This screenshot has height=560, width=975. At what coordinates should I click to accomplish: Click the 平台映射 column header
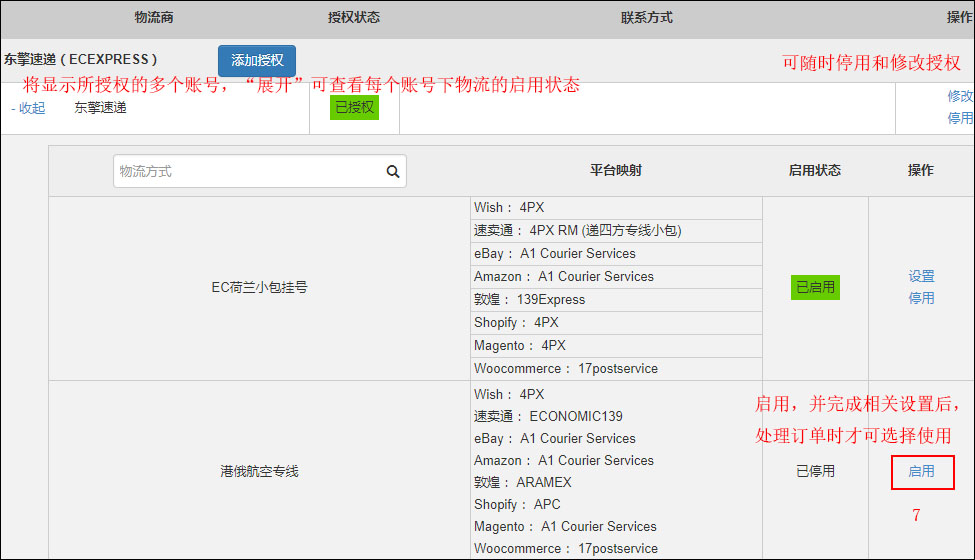point(616,170)
